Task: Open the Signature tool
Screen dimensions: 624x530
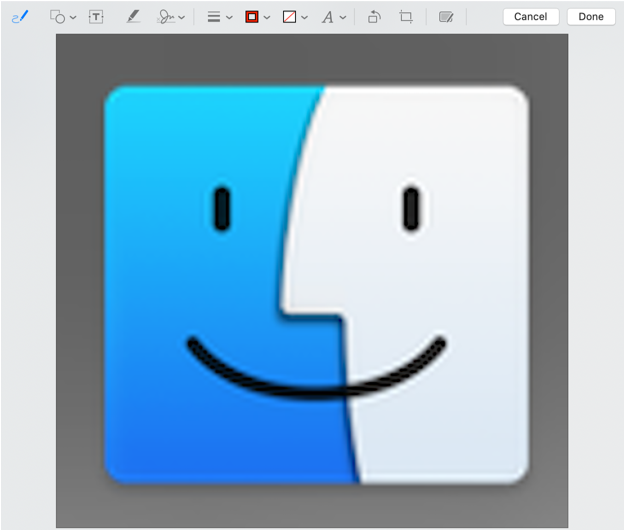Action: point(166,17)
